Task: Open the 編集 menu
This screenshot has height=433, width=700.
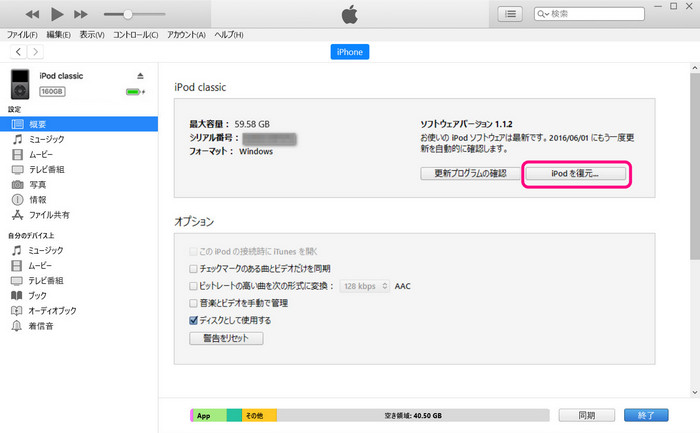Action: point(58,35)
